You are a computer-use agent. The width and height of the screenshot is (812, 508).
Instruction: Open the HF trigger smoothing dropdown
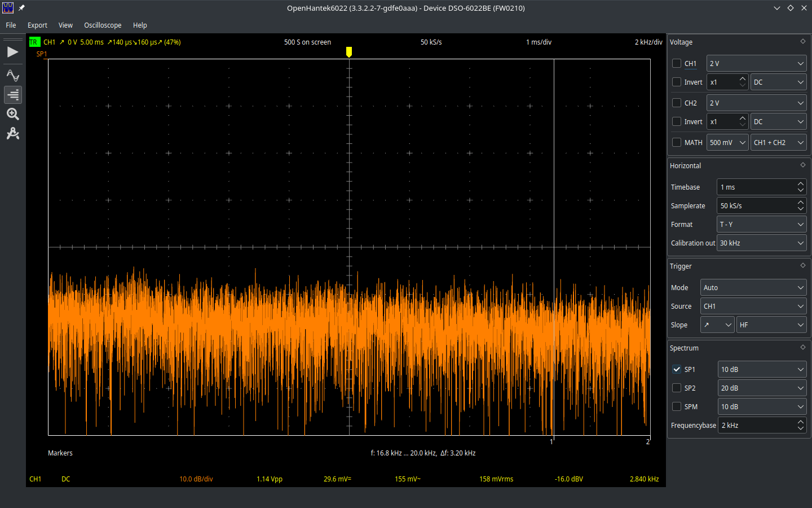[x=771, y=325]
